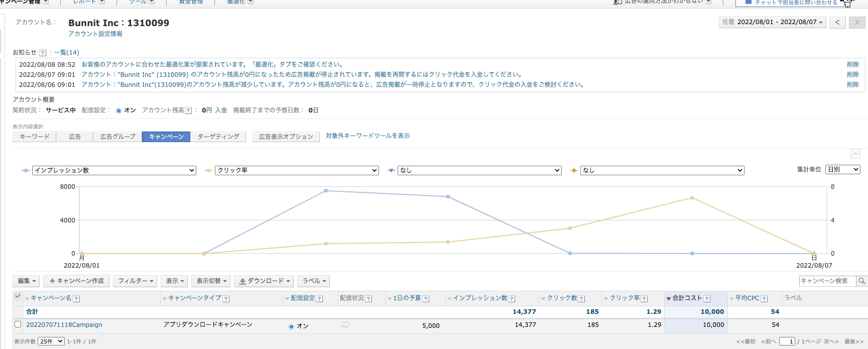Image resolution: width=868 pixels, height=349 pixels.
Task: Go to the previous date period arrow
Action: [x=837, y=22]
